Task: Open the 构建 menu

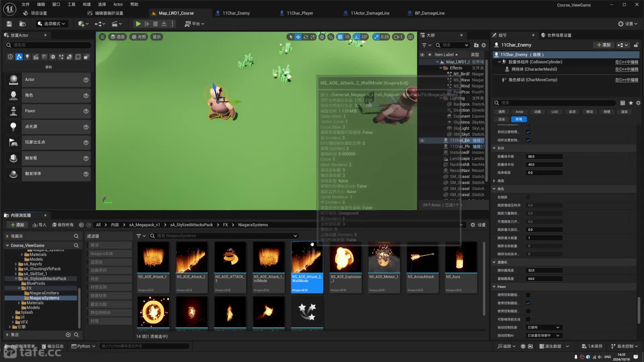Action: click(x=87, y=4)
